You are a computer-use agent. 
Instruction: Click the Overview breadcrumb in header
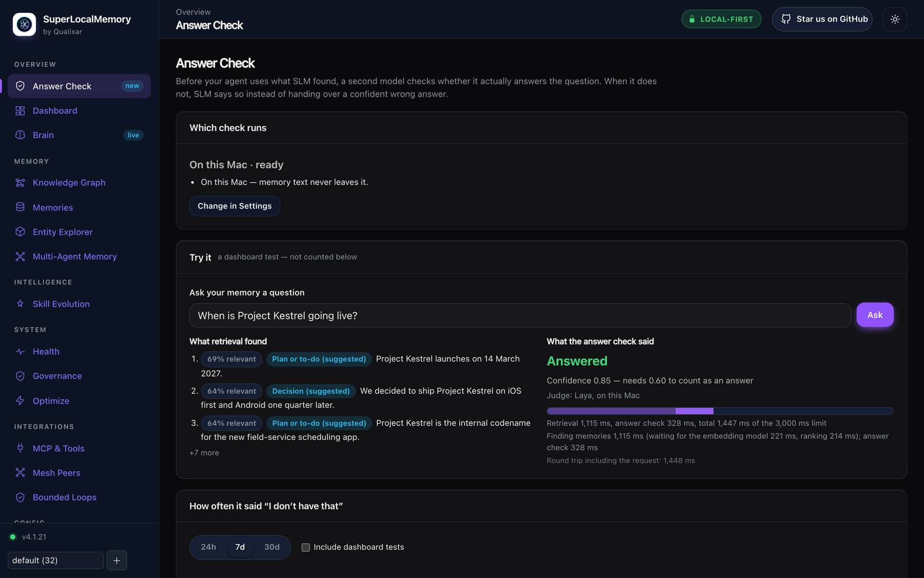[193, 12]
